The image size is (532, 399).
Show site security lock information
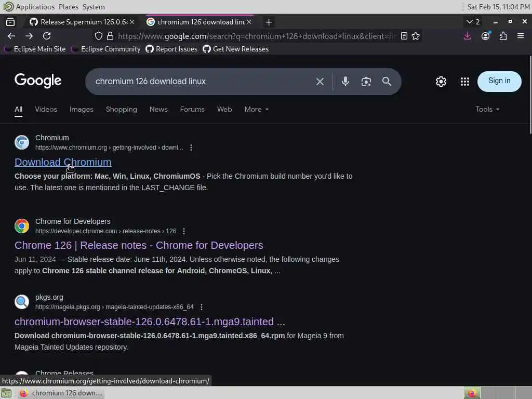[110, 36]
